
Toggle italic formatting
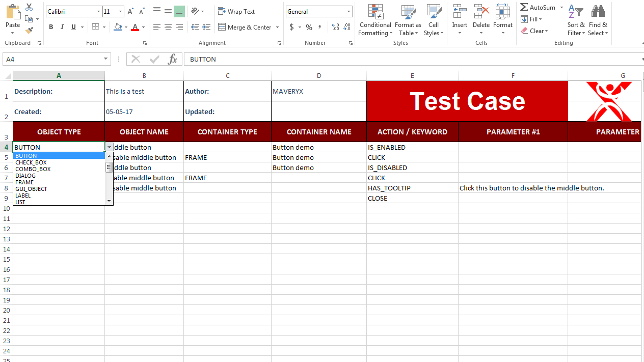tap(62, 26)
